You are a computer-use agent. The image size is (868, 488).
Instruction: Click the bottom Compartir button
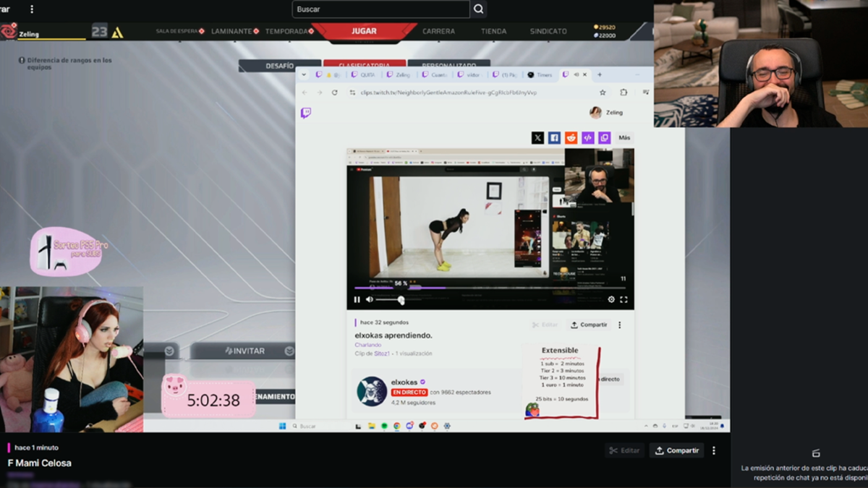[x=676, y=450]
